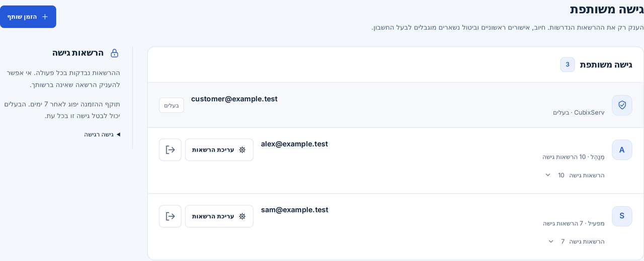Screen dimensions: 644x261
Task: Click the text CubixServ · בעלים
Action: pyautogui.click(x=579, y=112)
